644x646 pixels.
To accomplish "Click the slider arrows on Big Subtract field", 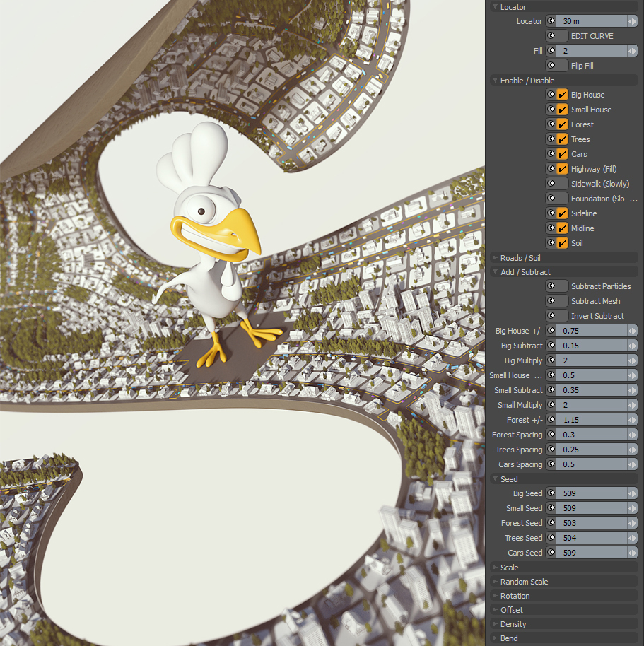I will 633,346.
